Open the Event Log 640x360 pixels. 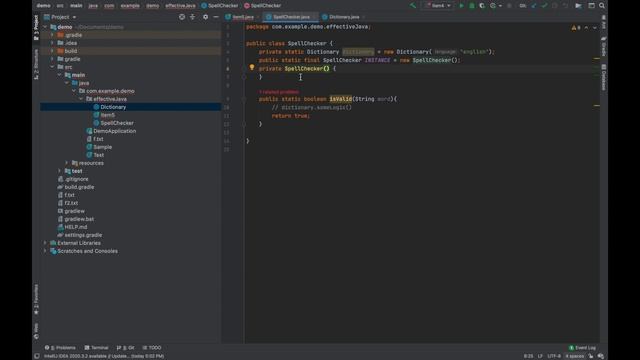(x=582, y=348)
